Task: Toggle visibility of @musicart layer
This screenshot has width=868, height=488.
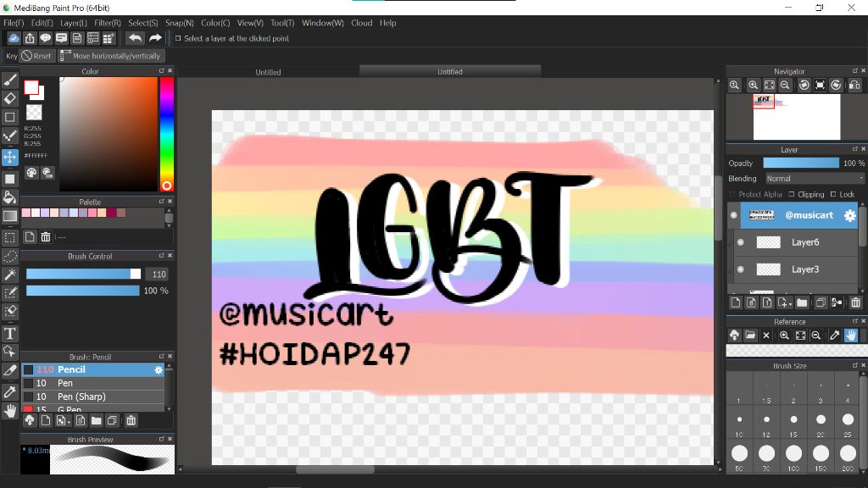Action: click(734, 215)
